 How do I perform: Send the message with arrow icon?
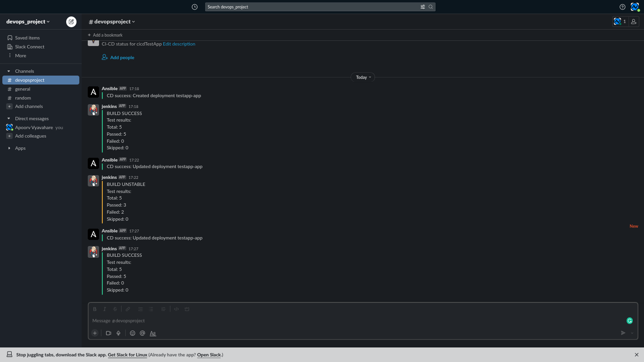point(623,333)
